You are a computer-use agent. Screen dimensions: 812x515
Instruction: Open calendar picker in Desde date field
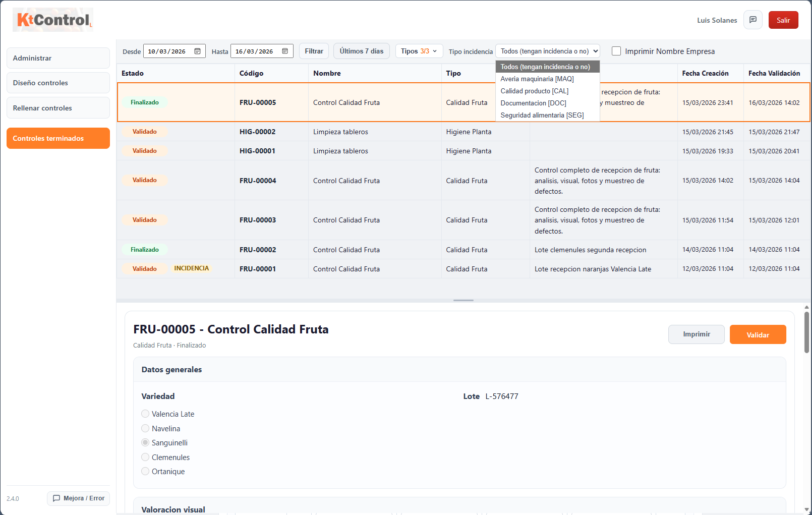[197, 51]
